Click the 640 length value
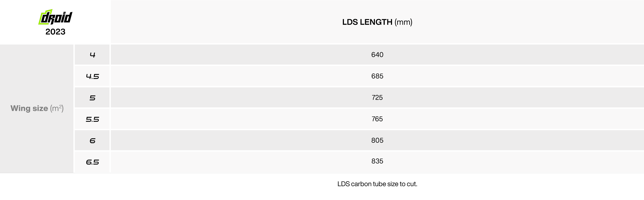Viewport: 644px width, 200px height. 377,55
